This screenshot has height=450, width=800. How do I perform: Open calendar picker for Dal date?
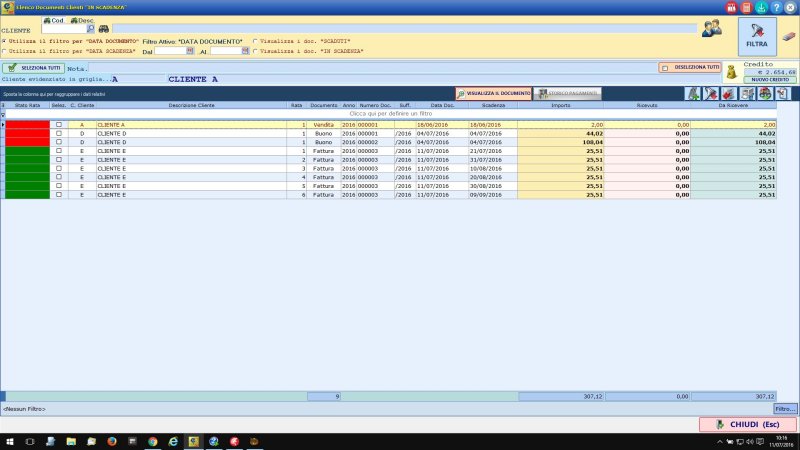pyautogui.click(x=190, y=51)
